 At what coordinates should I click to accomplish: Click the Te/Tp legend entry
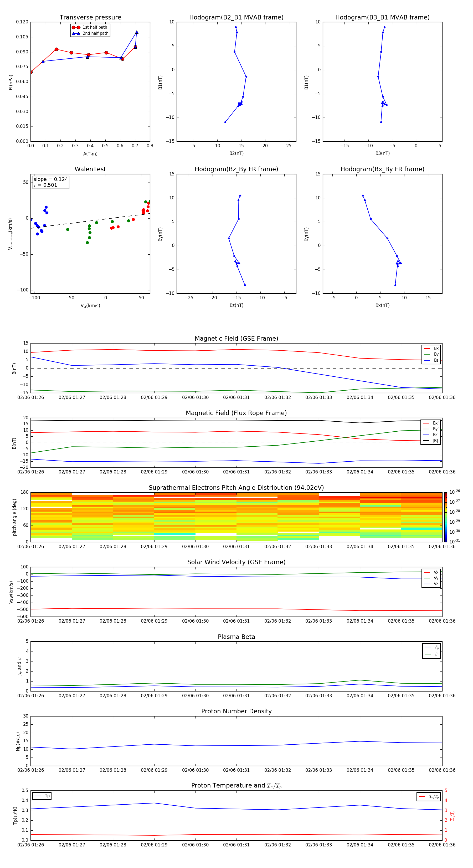pos(429,796)
